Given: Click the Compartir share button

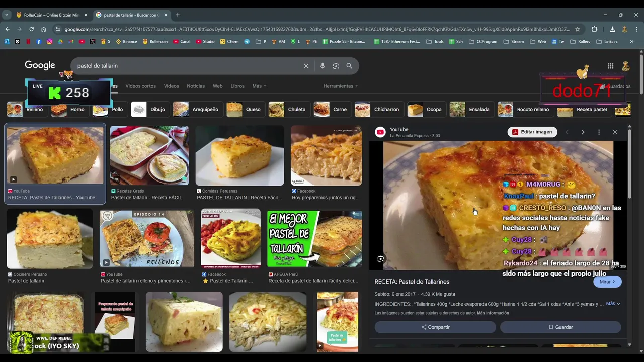Looking at the screenshot, I should [435, 327].
